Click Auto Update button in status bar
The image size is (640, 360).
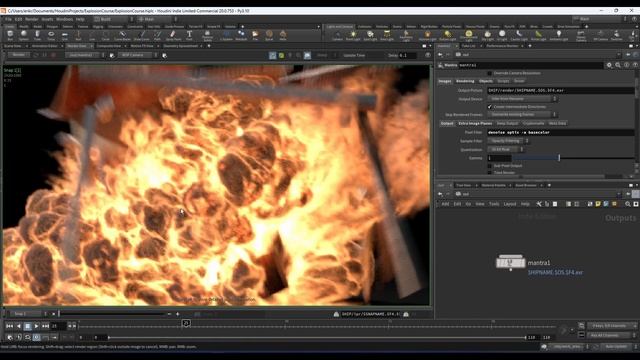point(616,347)
